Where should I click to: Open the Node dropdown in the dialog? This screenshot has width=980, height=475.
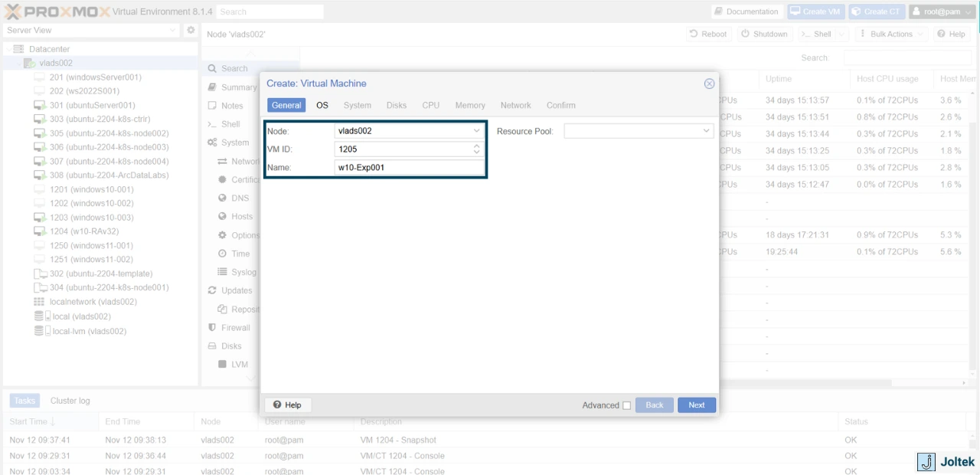coord(476,131)
